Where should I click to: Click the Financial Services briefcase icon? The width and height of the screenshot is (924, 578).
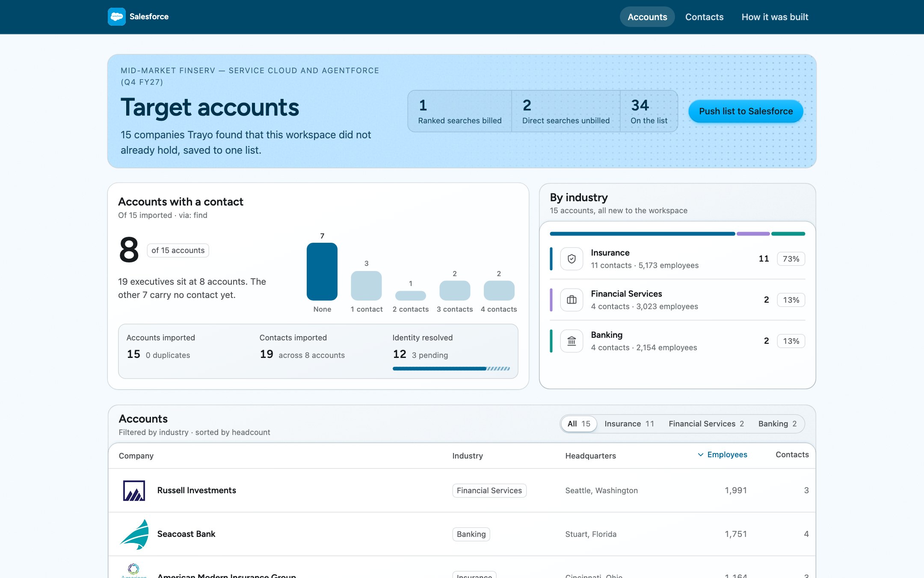(572, 300)
